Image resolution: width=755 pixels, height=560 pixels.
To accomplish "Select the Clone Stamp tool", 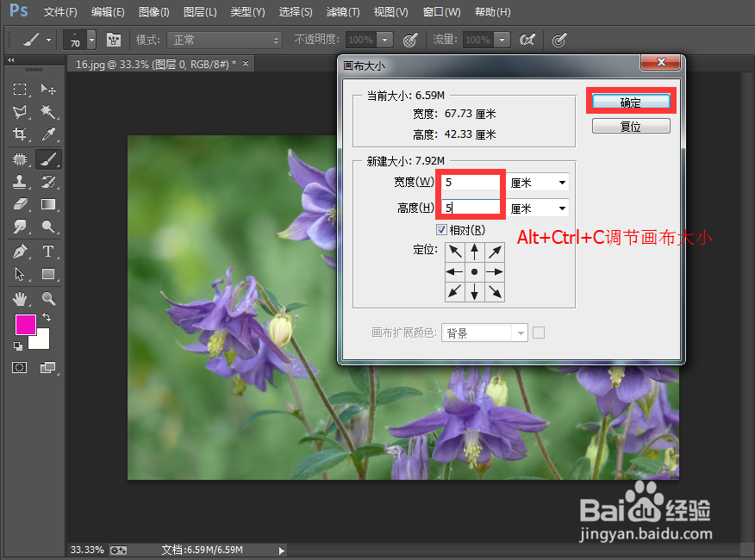I will pyautogui.click(x=20, y=182).
